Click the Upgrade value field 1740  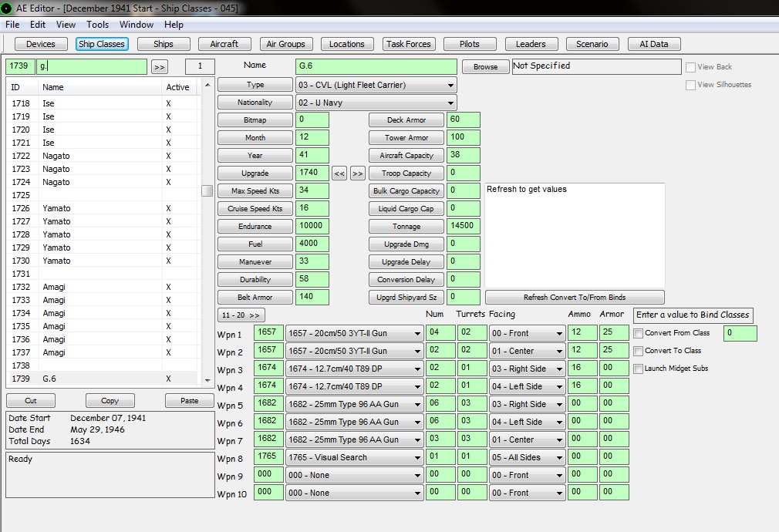(x=312, y=173)
